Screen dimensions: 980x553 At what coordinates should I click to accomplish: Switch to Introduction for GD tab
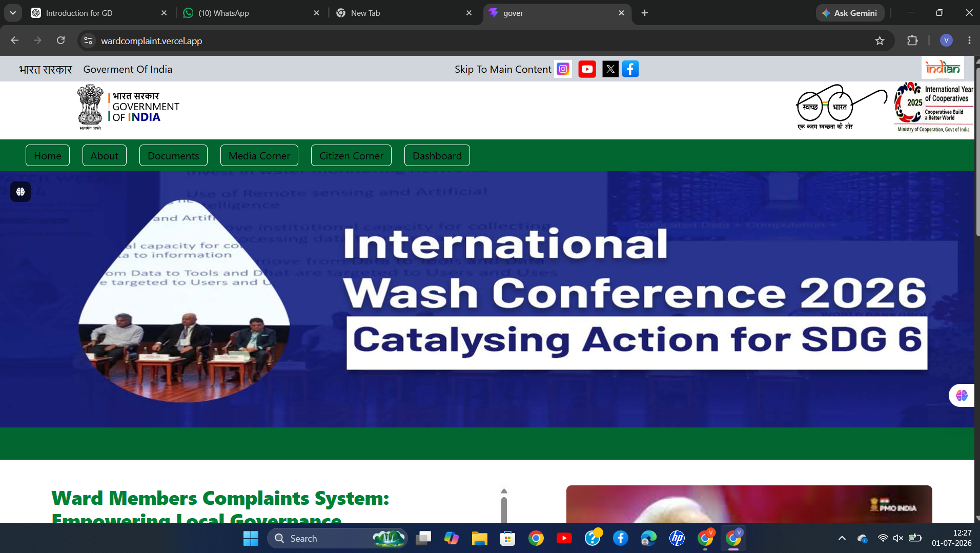click(99, 13)
